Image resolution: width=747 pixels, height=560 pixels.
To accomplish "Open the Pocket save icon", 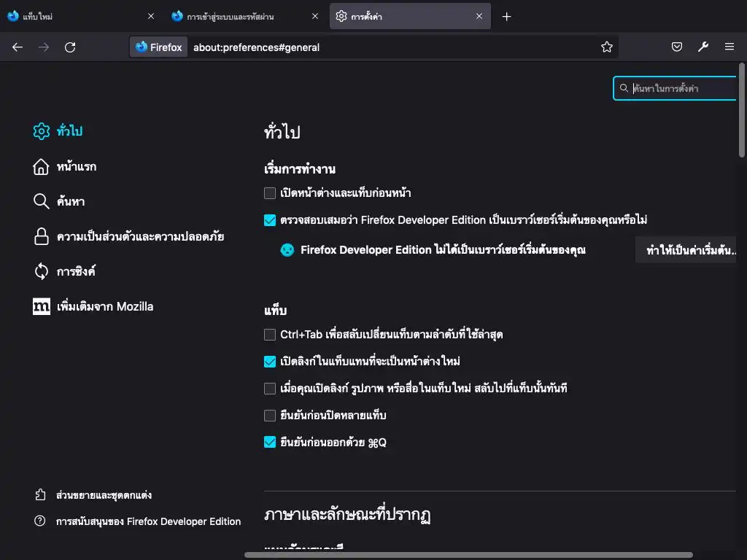I will [676, 47].
